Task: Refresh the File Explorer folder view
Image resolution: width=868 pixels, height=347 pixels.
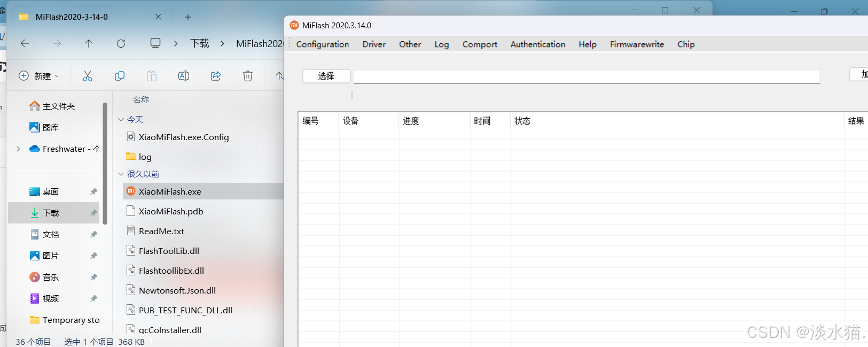Action: [121, 43]
